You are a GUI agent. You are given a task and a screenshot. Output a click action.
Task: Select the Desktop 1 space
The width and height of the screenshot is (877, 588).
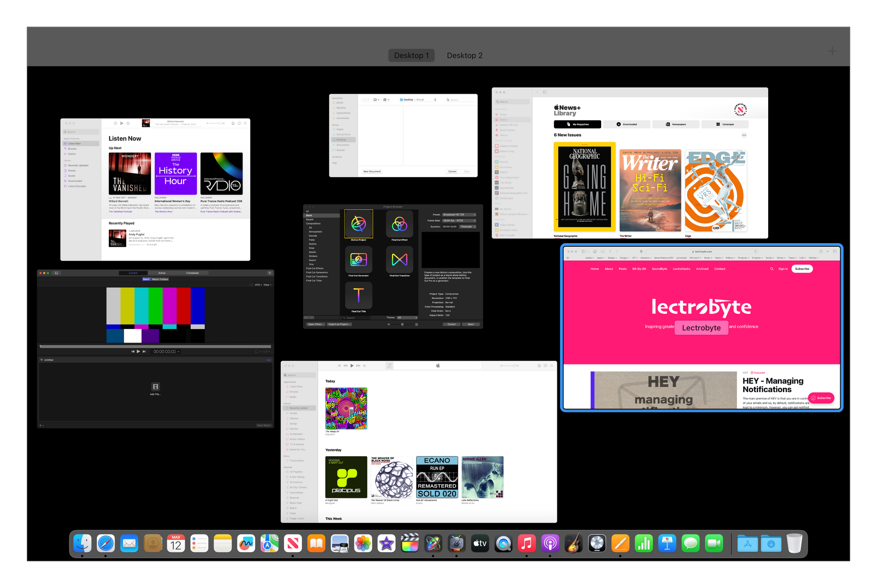(411, 56)
